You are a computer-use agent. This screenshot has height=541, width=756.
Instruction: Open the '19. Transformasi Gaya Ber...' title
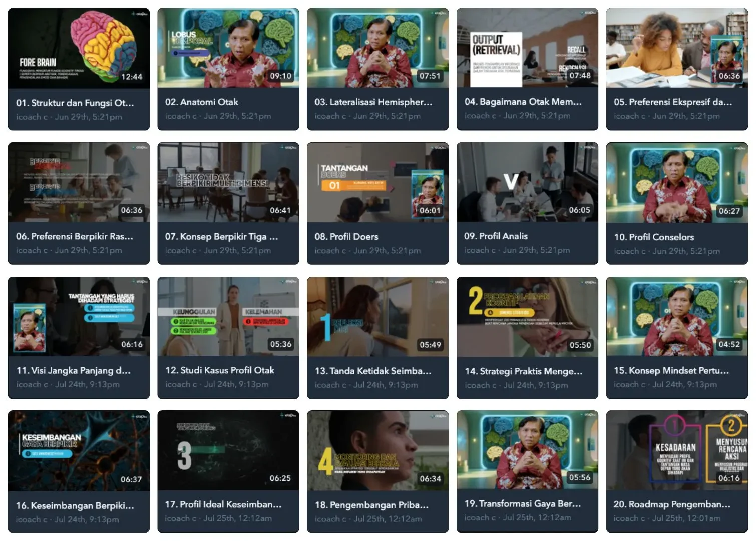click(523, 503)
